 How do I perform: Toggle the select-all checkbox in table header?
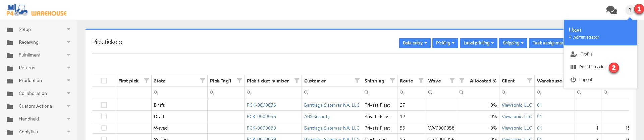point(104,81)
